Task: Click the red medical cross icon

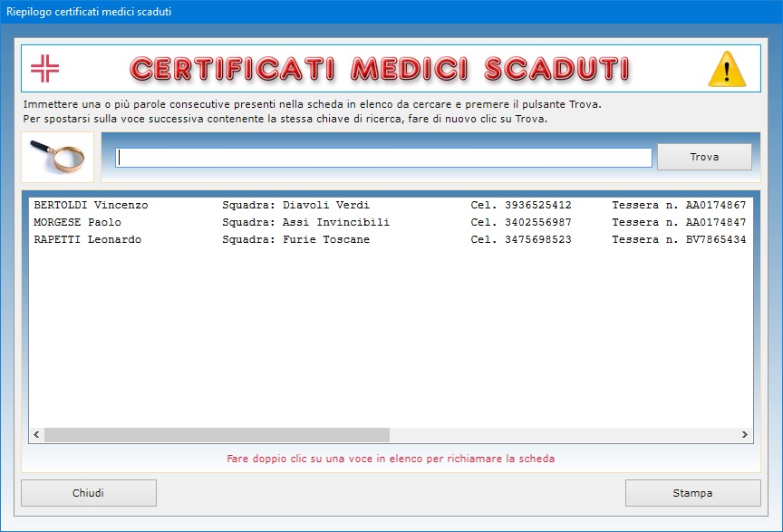Action: click(45, 68)
